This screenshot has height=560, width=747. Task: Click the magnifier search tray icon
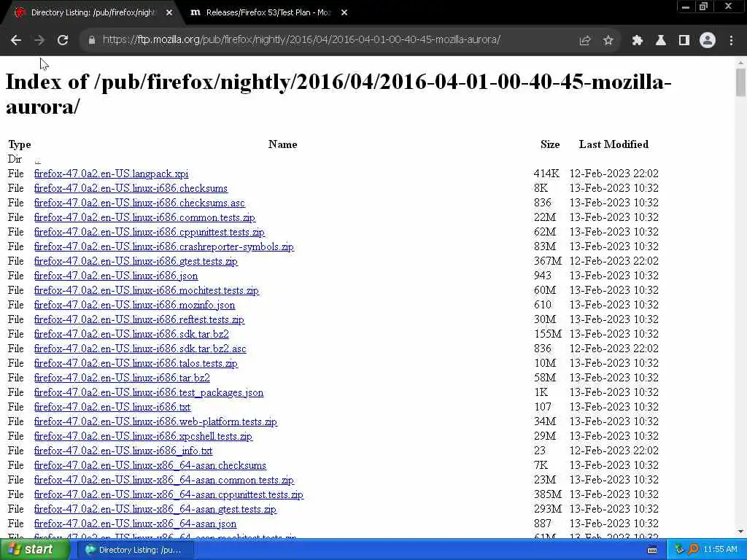(694, 550)
